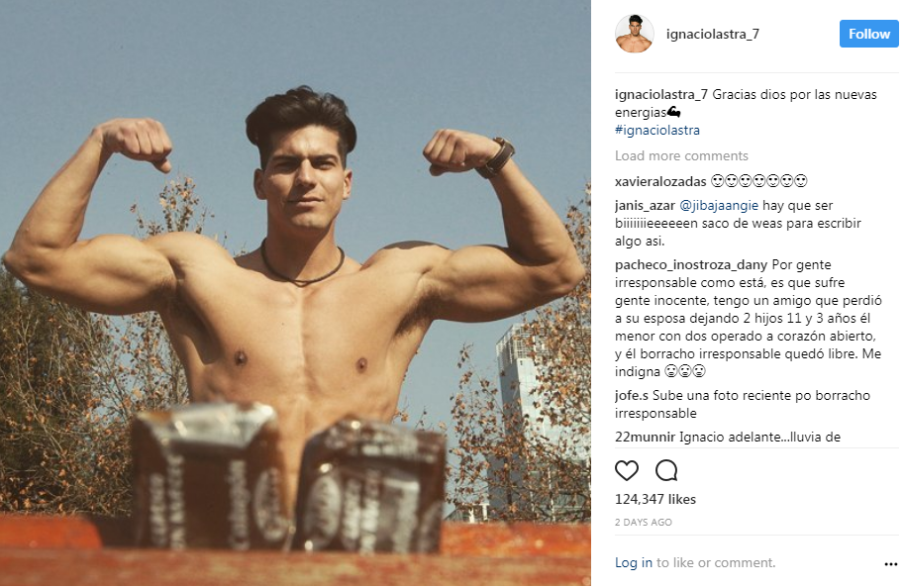Viewport: 905px width, 588px height.
Task: Open ignaciolastra_7 username in the caption
Action: (660, 95)
